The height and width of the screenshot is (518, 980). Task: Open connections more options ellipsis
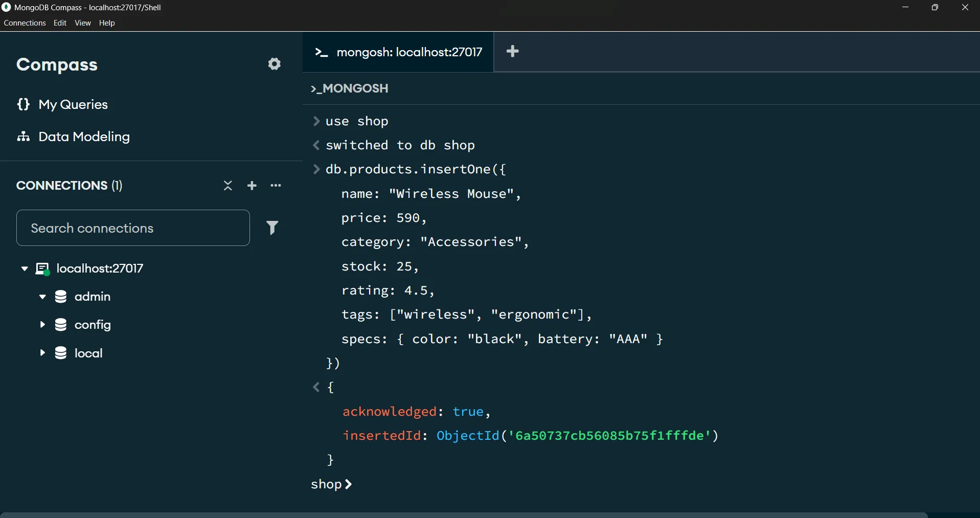[x=276, y=186]
